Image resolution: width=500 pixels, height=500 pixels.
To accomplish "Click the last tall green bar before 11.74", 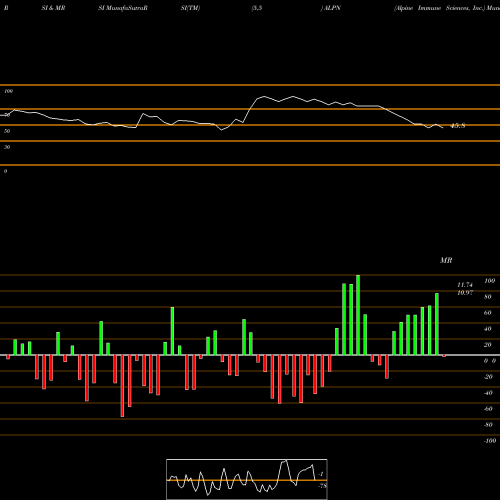I will [x=437, y=324].
